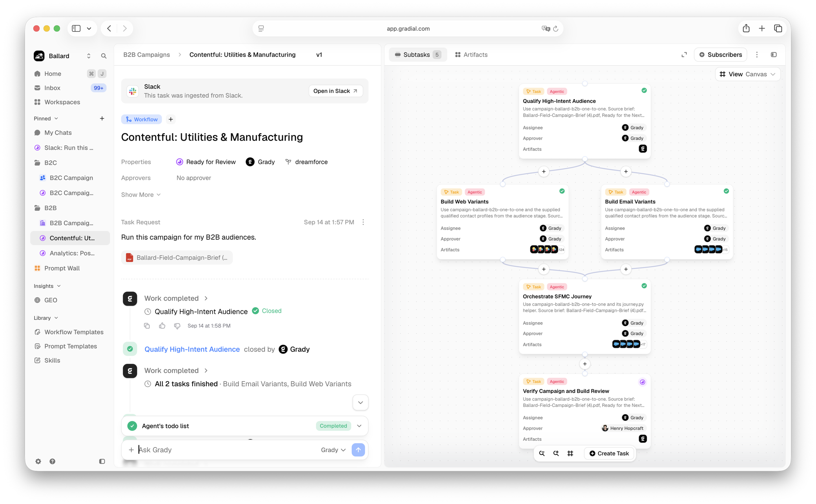Click Open in Slack button
816x504 pixels.
point(335,91)
